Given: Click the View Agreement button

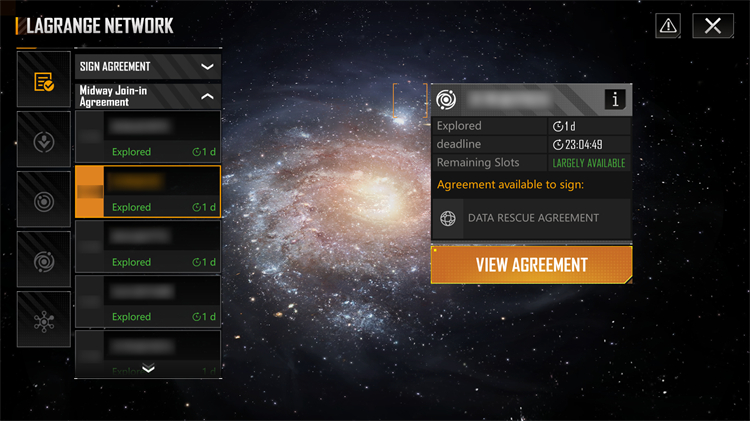Looking at the screenshot, I should pos(531,265).
